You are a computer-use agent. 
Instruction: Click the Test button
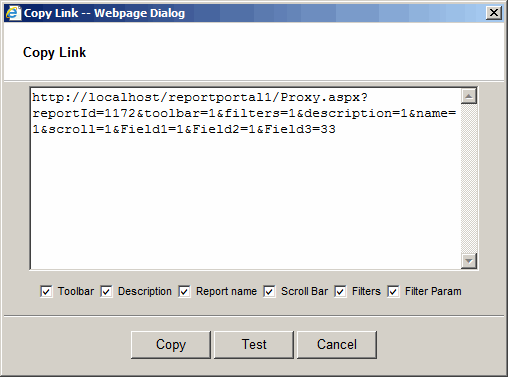pos(254,345)
